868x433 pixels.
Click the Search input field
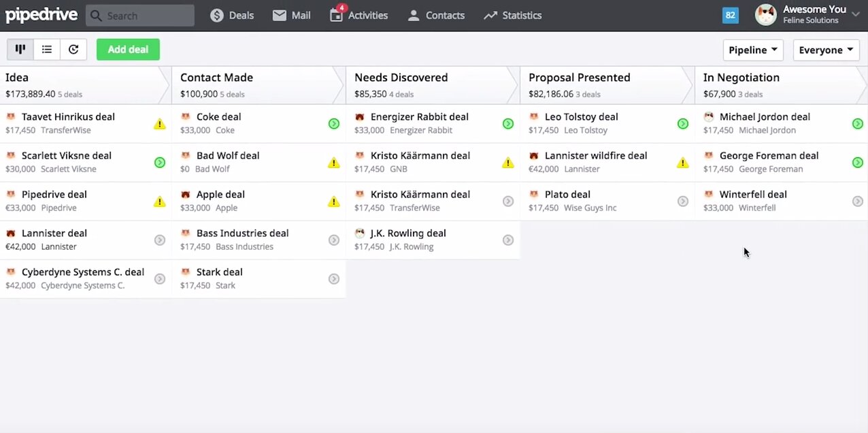click(140, 16)
